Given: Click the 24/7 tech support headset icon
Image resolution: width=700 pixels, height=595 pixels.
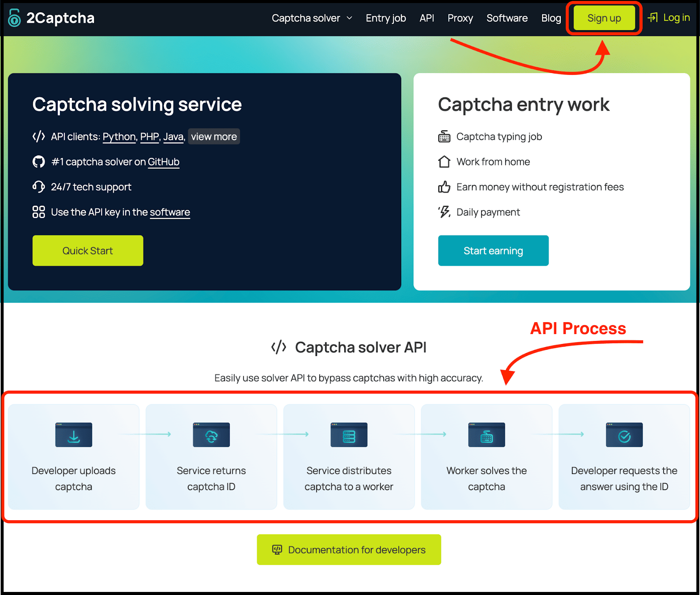Looking at the screenshot, I should (x=38, y=187).
